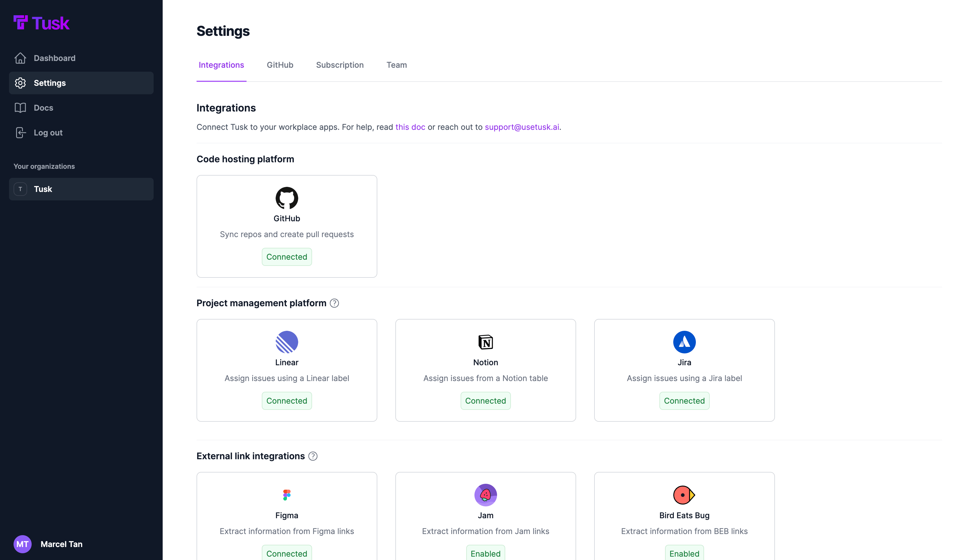Click the Settings page title
This screenshot has height=560, width=976.
tap(223, 31)
